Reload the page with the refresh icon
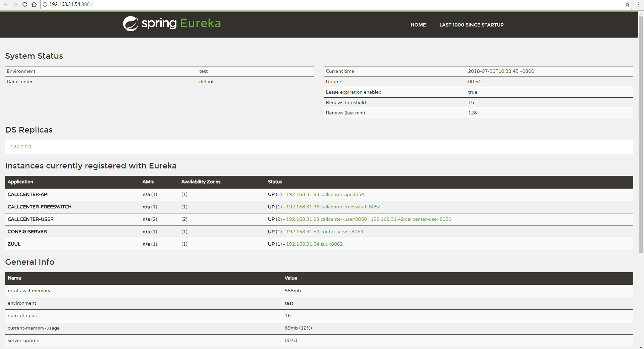Screen dimensions: 644x349 (25, 4)
